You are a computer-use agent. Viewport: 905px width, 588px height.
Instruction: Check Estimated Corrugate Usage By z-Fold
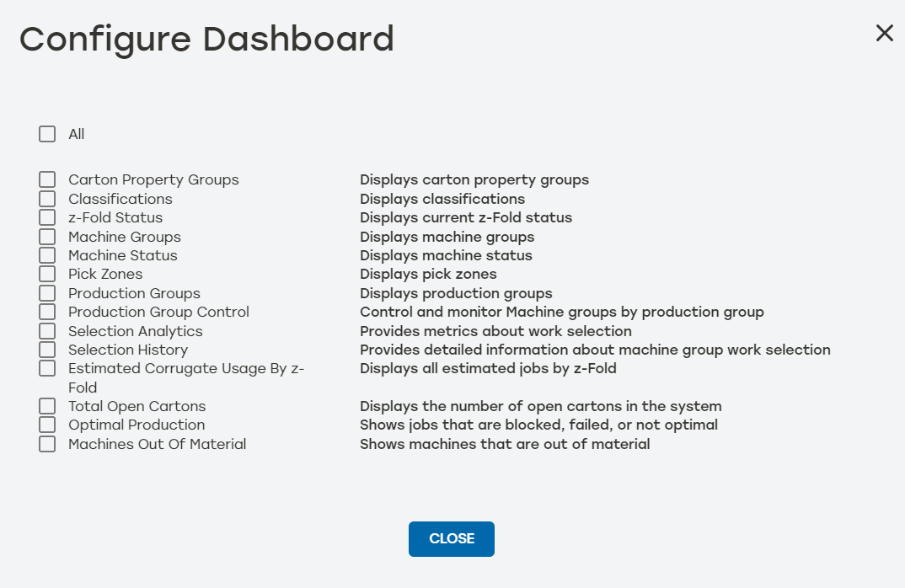[x=47, y=368]
